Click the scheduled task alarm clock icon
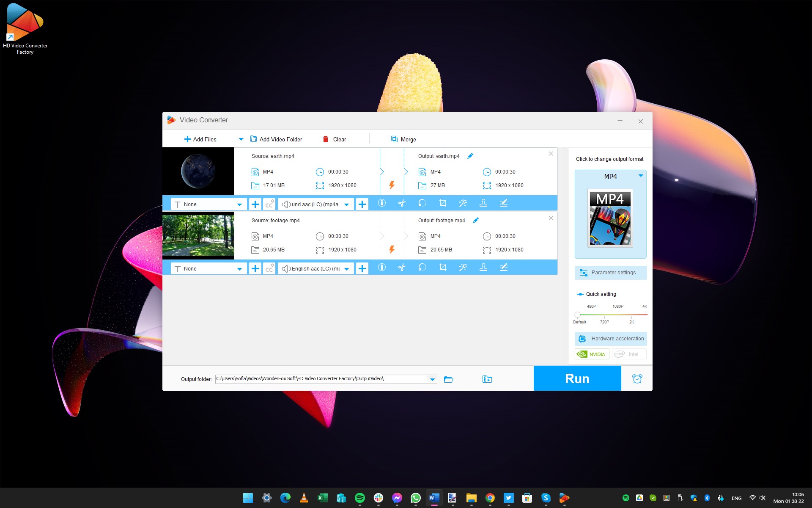812x508 pixels. coord(637,378)
